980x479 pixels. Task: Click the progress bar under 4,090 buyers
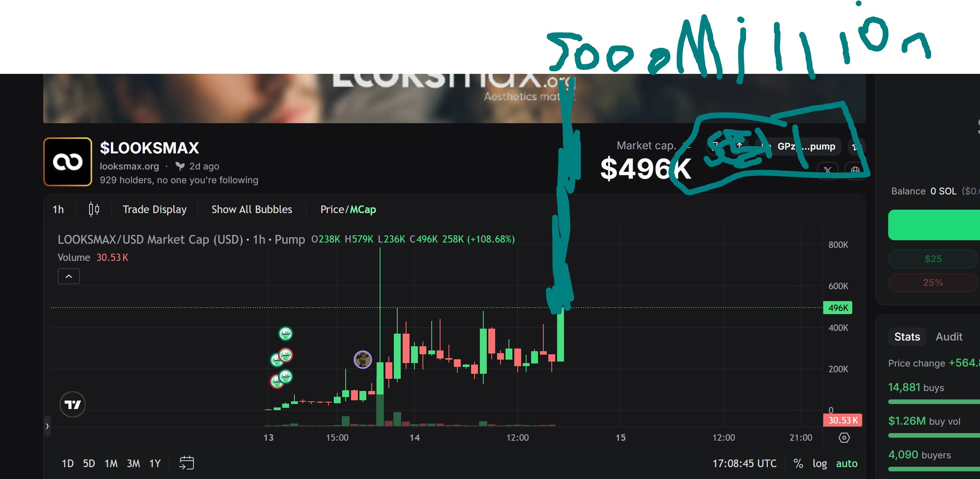[x=934, y=469]
